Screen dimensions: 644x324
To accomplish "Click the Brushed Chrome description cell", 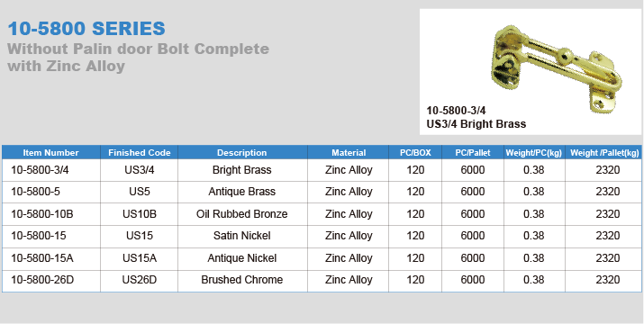I will pyautogui.click(x=242, y=280).
